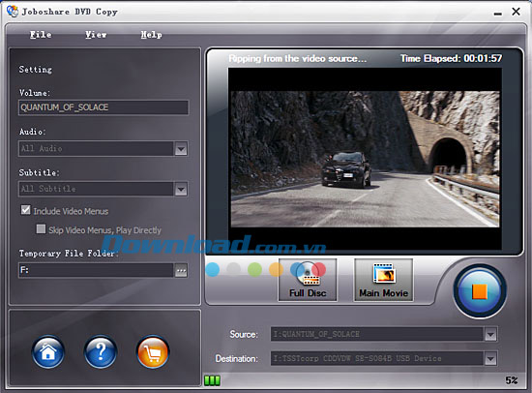Open the File menu
Screen dimensions: 532x393
click(x=41, y=35)
